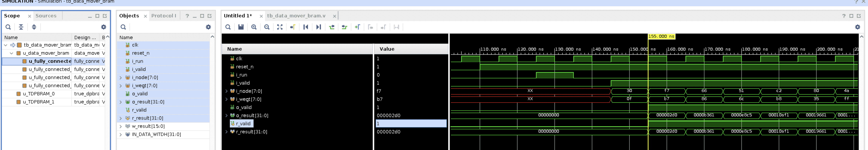Float the Objects panel
The height and width of the screenshot is (150, 868).
[x=210, y=16]
